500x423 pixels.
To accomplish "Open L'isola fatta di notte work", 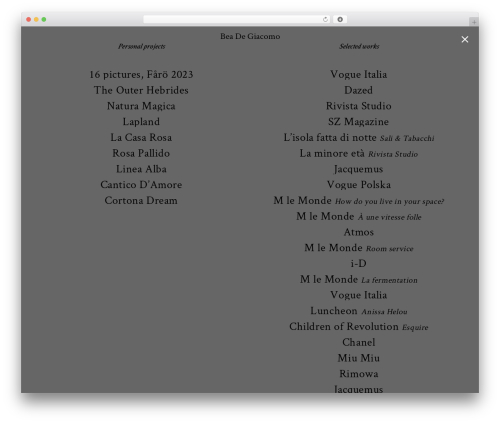I will click(359, 137).
